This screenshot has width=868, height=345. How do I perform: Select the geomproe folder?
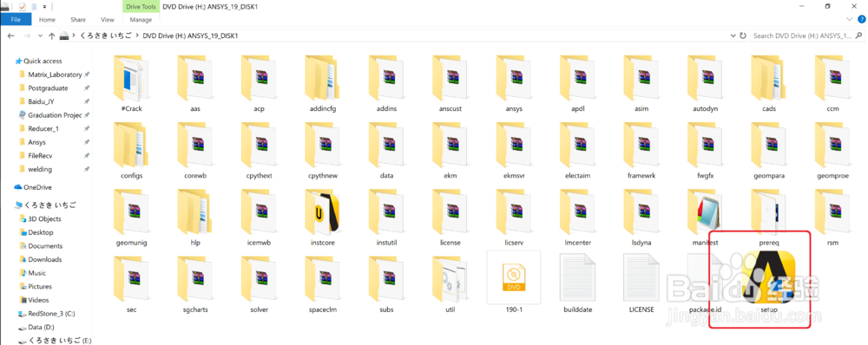point(832,150)
